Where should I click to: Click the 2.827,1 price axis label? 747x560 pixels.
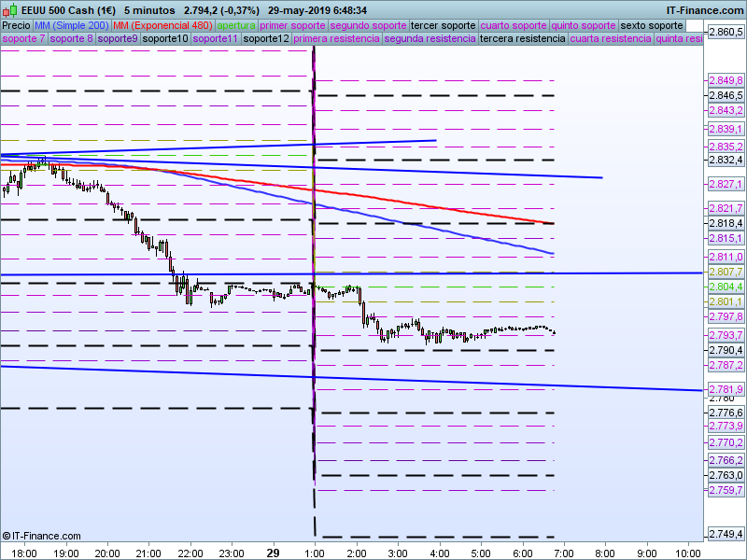[726, 184]
